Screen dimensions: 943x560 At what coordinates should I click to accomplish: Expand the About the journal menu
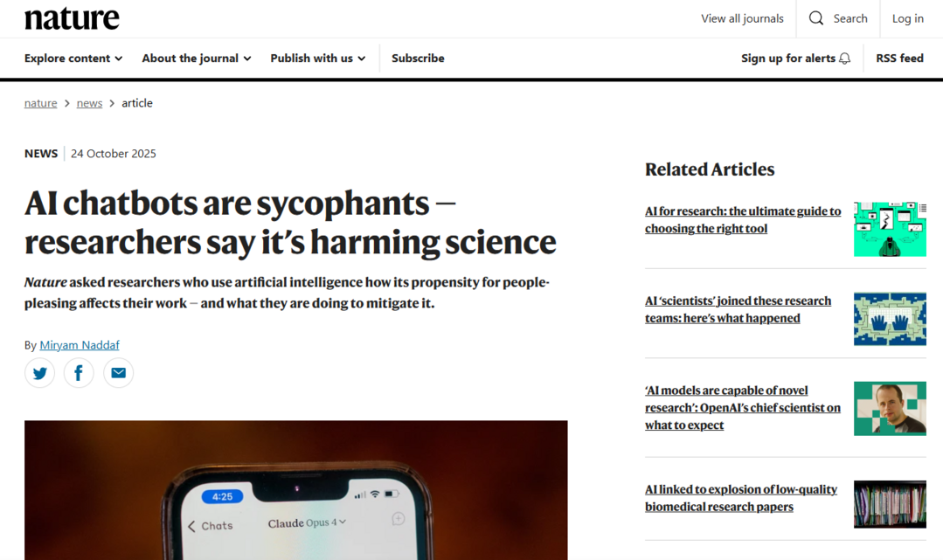pos(197,59)
